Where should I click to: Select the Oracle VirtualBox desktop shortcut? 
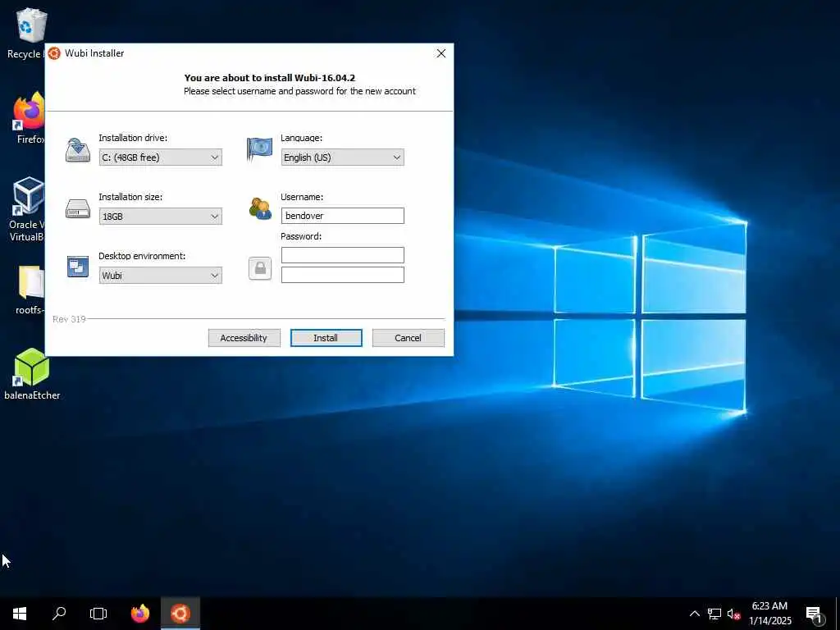tap(27, 209)
